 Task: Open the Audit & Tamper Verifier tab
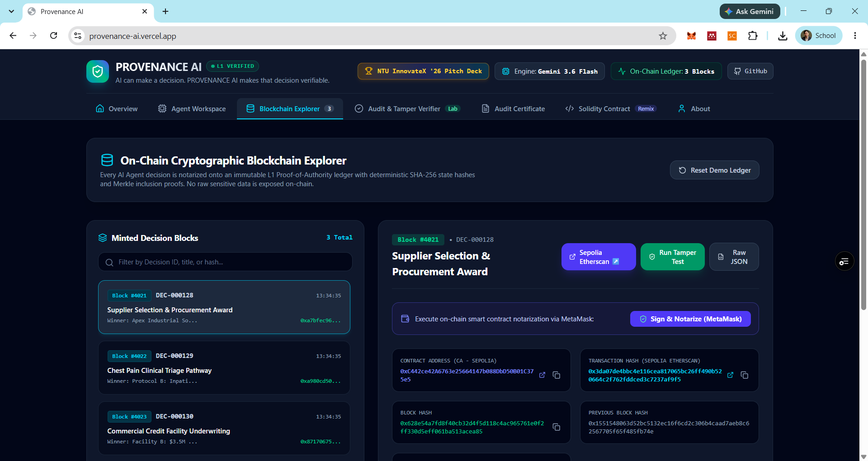(407, 109)
